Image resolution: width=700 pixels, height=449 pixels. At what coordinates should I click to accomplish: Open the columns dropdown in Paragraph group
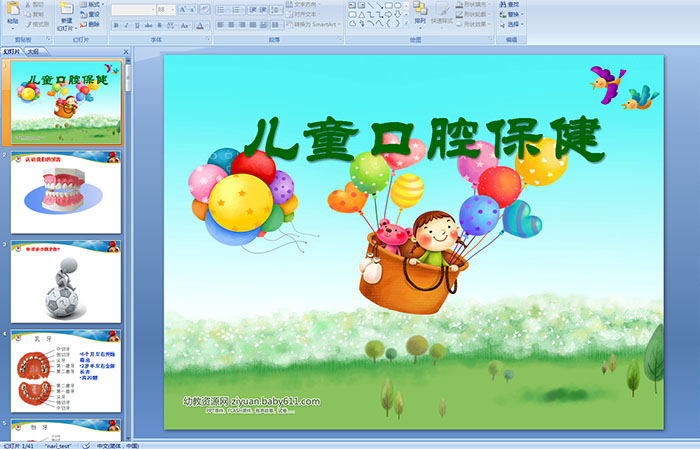[x=276, y=25]
